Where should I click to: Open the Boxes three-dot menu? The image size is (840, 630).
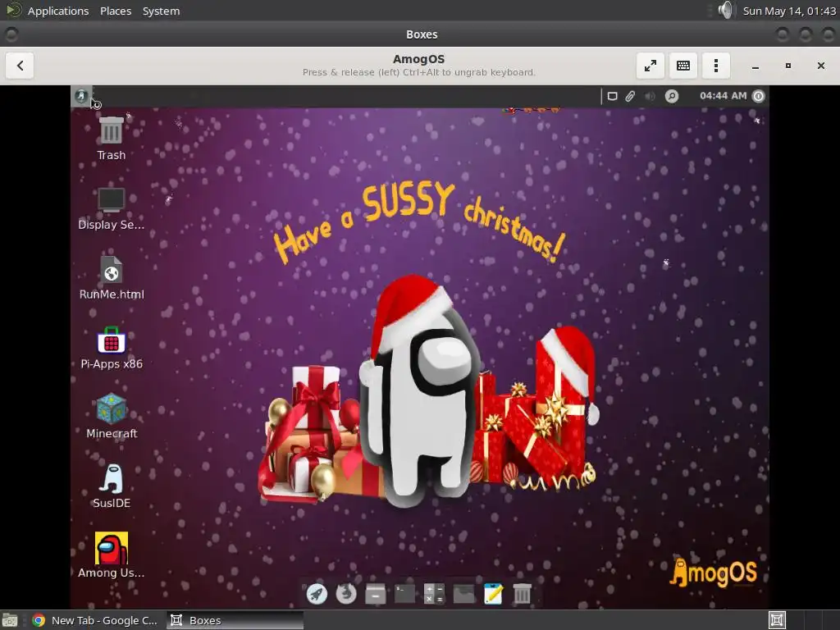[715, 66]
